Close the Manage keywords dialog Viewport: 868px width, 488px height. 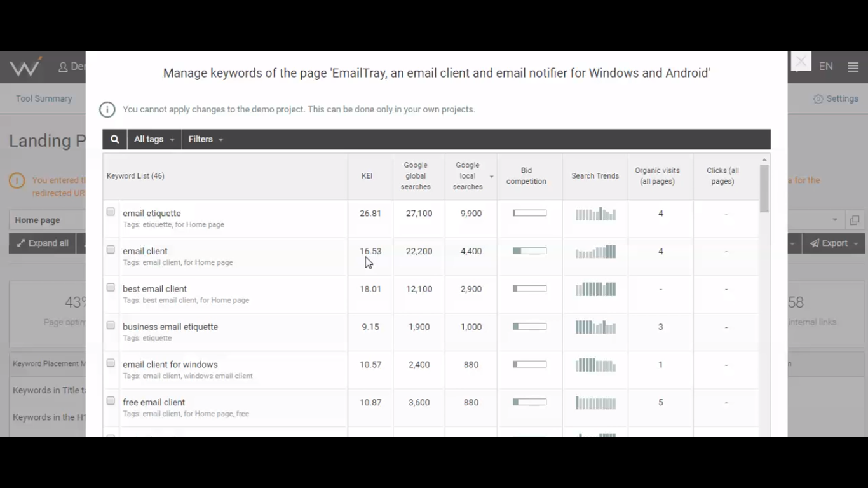(801, 62)
